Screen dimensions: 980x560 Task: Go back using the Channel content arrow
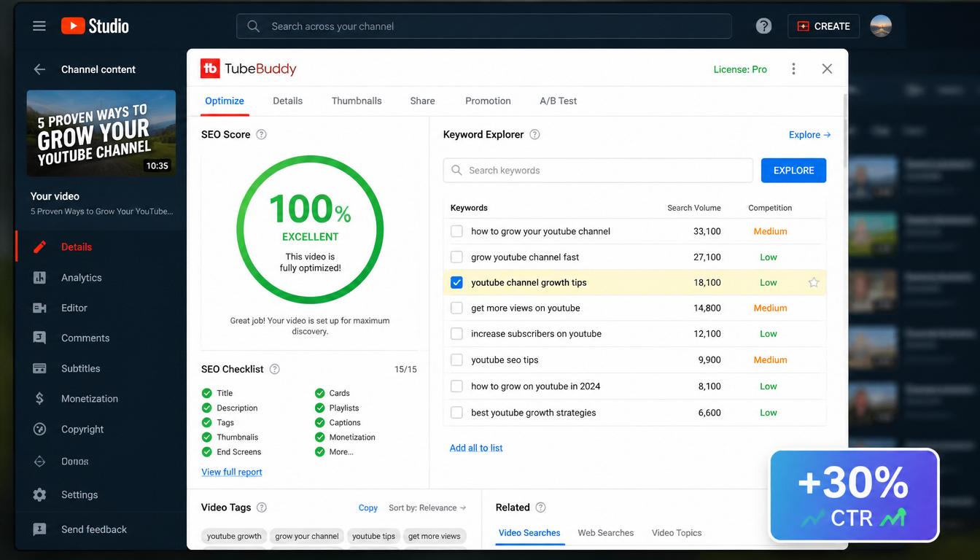click(39, 69)
